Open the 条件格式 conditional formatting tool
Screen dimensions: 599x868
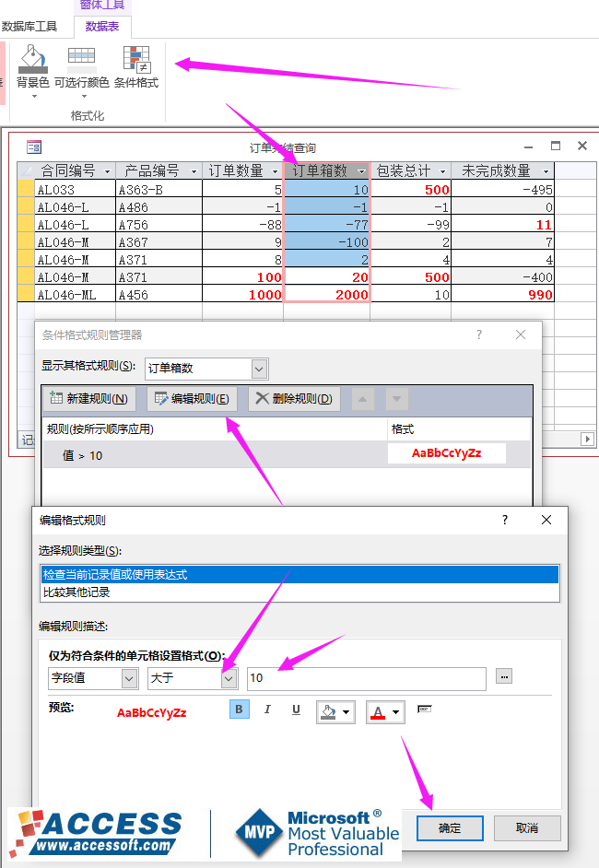(136, 66)
